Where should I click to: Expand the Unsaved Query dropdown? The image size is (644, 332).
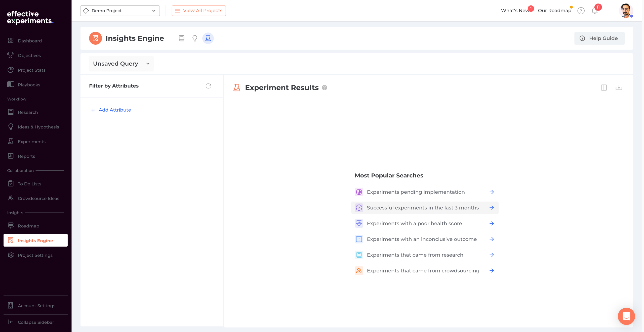pos(121,64)
